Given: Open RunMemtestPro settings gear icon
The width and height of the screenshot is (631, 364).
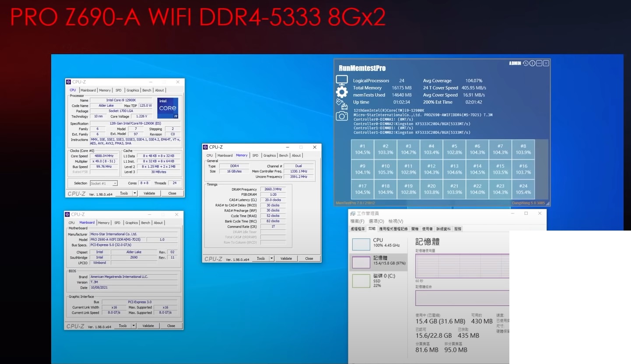Looking at the screenshot, I should (x=342, y=92).
